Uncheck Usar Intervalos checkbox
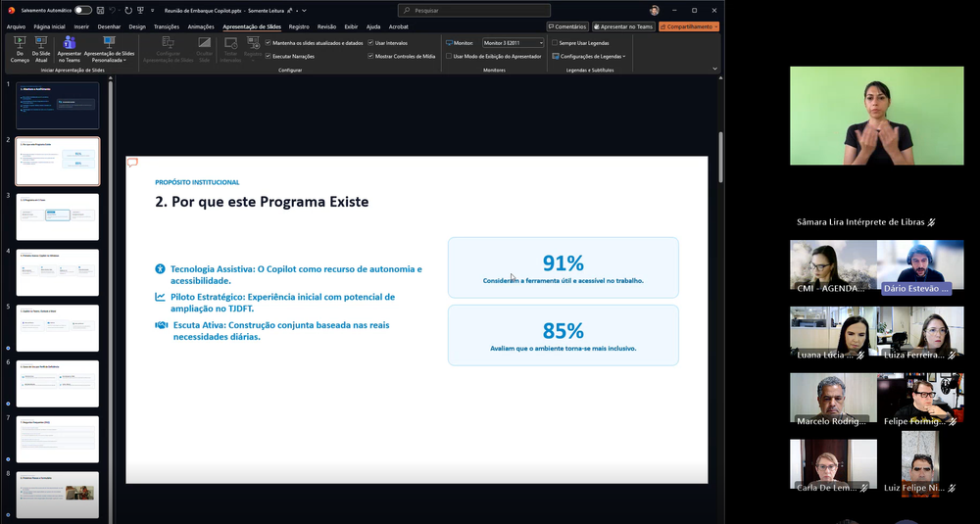980x524 pixels. (370, 43)
